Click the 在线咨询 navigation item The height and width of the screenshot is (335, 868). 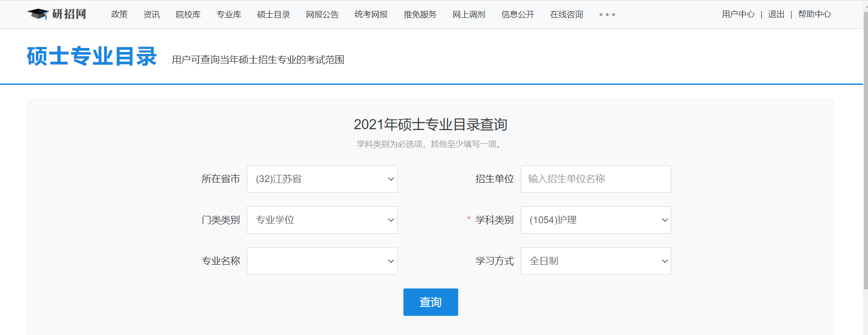tap(566, 15)
